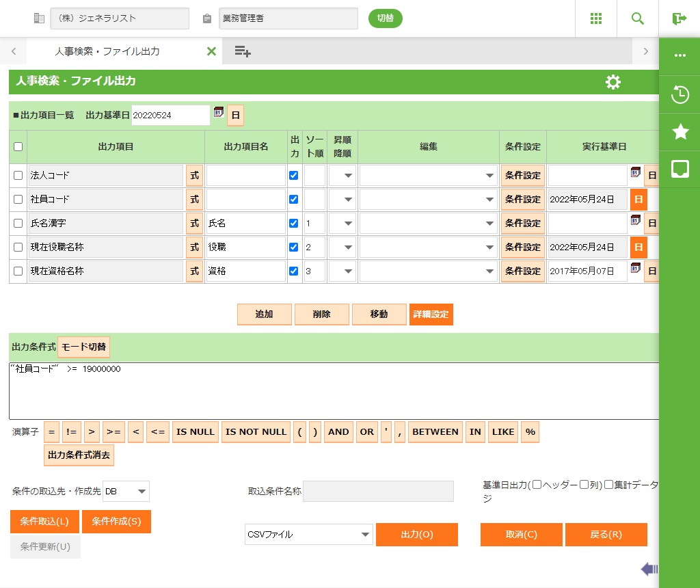Open the apps grid menu icon

[596, 18]
